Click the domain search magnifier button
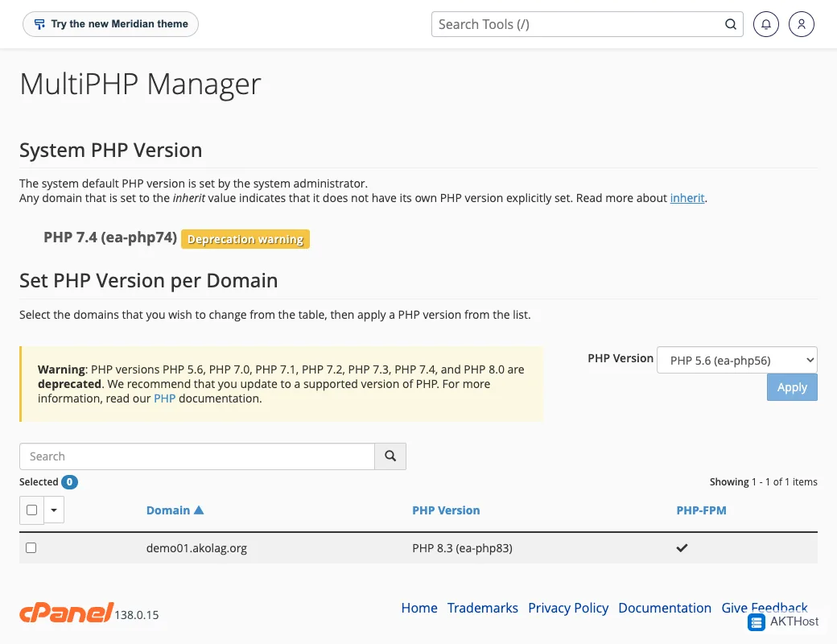Viewport: 837px width, 644px height. click(390, 456)
